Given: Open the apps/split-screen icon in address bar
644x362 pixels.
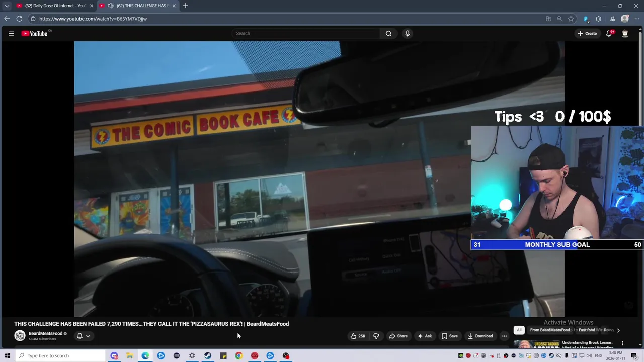Looking at the screenshot, I should 548,19.
